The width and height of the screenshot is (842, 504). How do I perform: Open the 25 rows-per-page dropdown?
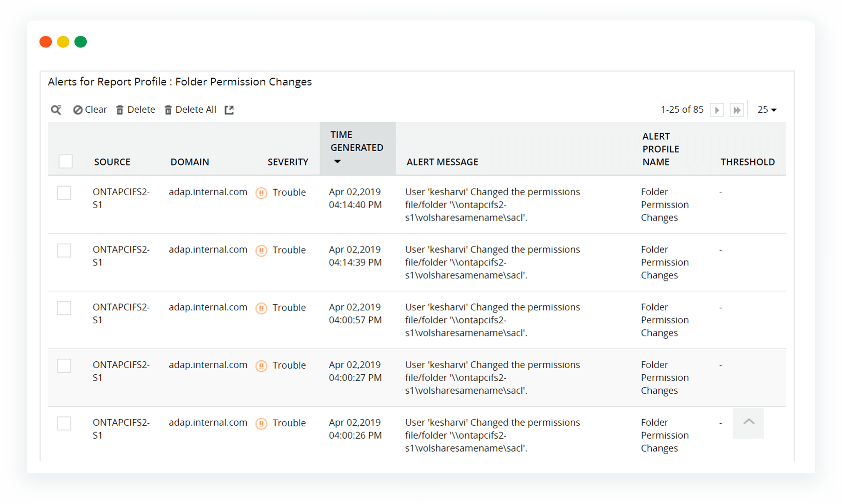tap(767, 110)
